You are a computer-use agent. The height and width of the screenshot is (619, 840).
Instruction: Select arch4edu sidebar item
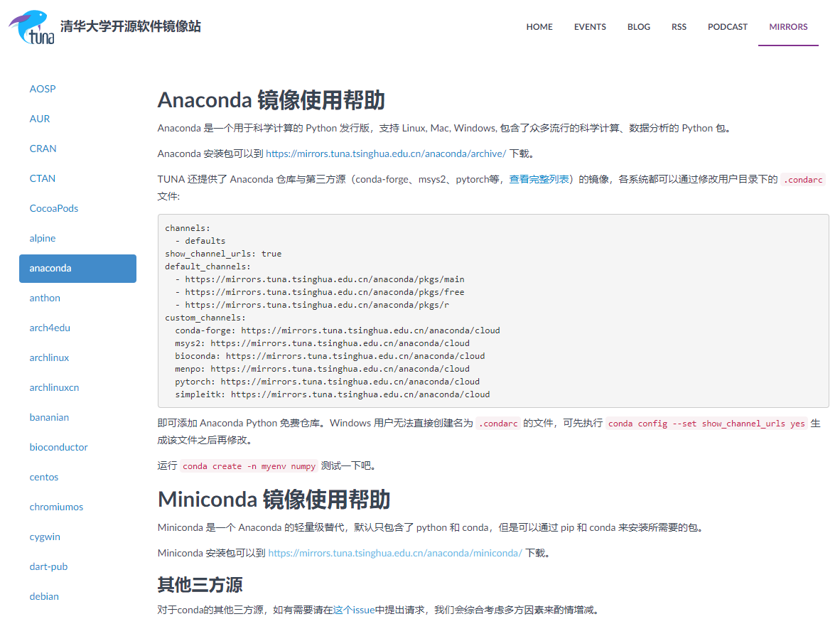point(50,328)
